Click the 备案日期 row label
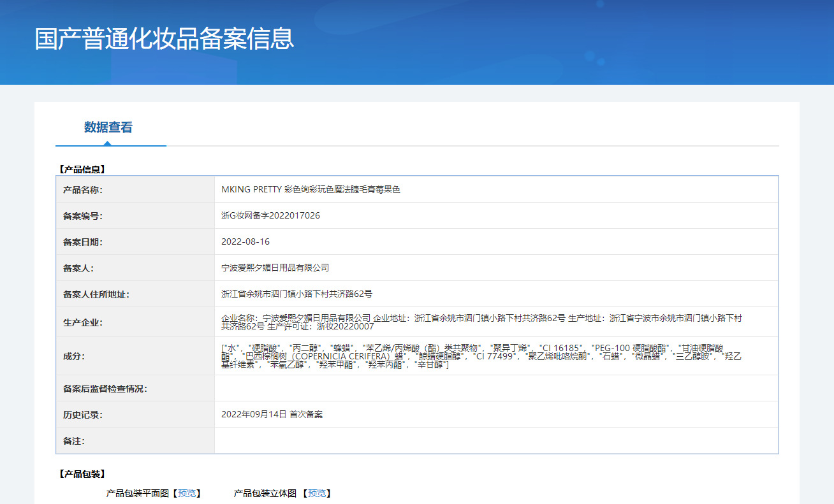834x504 pixels. (x=83, y=241)
